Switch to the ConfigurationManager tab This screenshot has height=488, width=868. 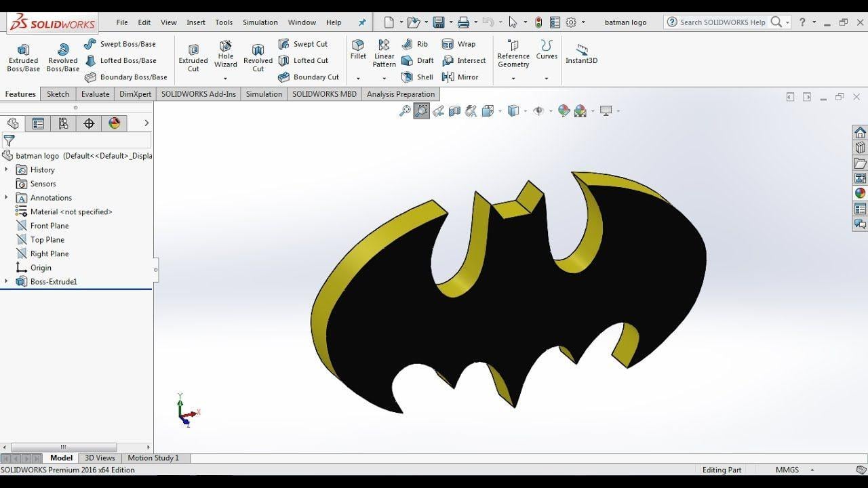pyautogui.click(x=63, y=123)
